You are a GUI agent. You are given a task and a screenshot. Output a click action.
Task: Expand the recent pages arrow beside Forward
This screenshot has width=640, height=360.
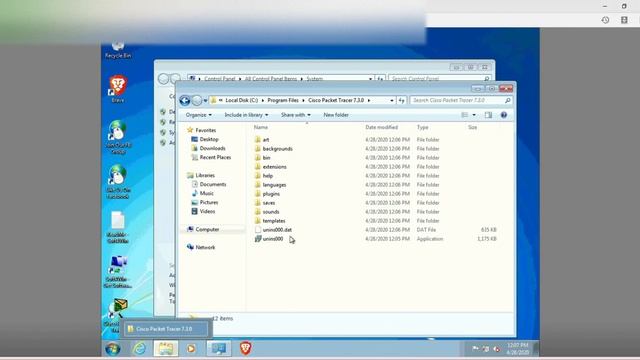coord(205,100)
